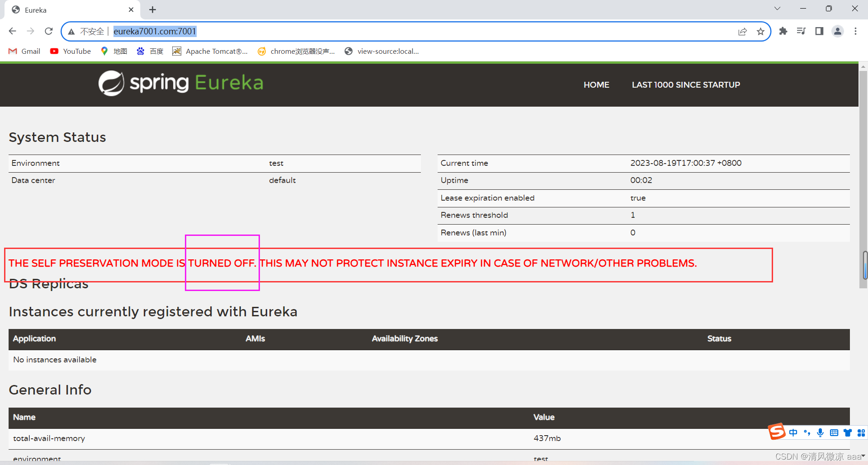Click the General Info heading
This screenshot has width=868, height=465.
coord(50,390)
